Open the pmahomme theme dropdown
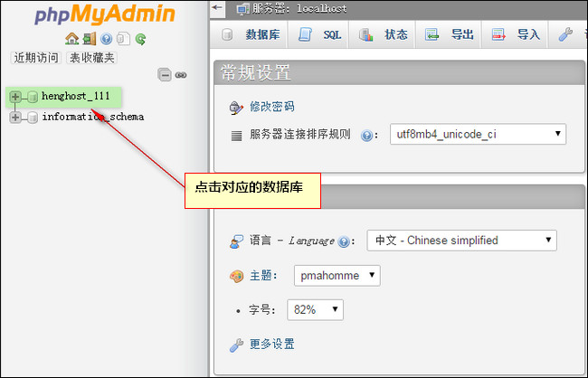The width and height of the screenshot is (588, 378). pyautogui.click(x=337, y=276)
